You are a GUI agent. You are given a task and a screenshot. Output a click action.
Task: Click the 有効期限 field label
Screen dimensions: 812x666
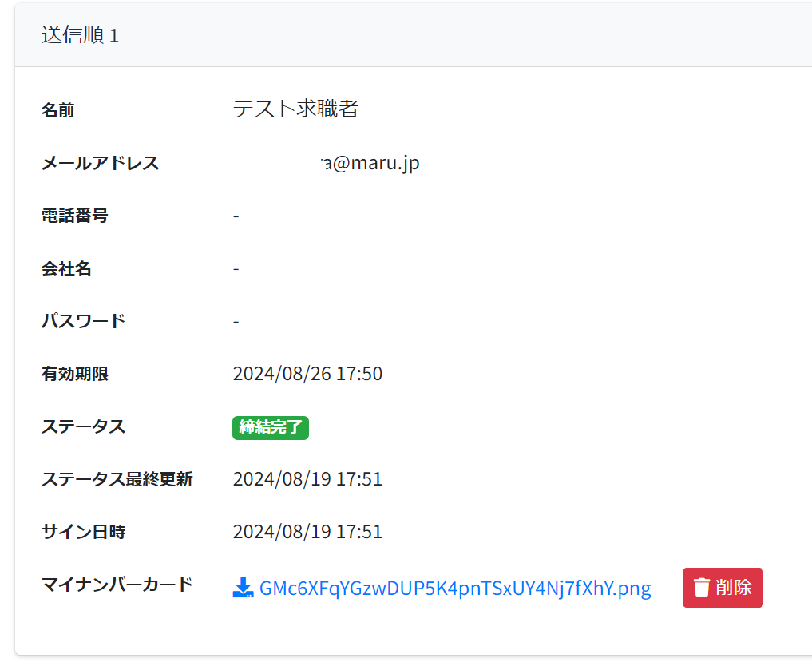point(75,374)
